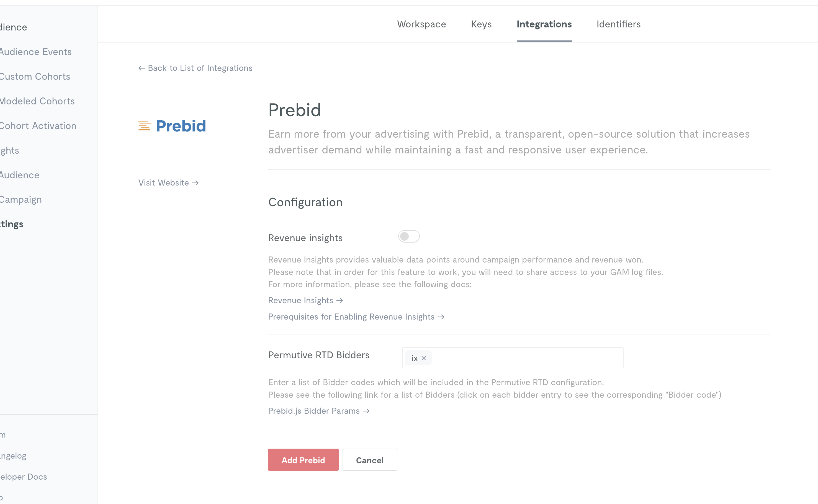
Task: Click the arrow after 'Prebid.js Bidder Params'
Action: pos(366,411)
